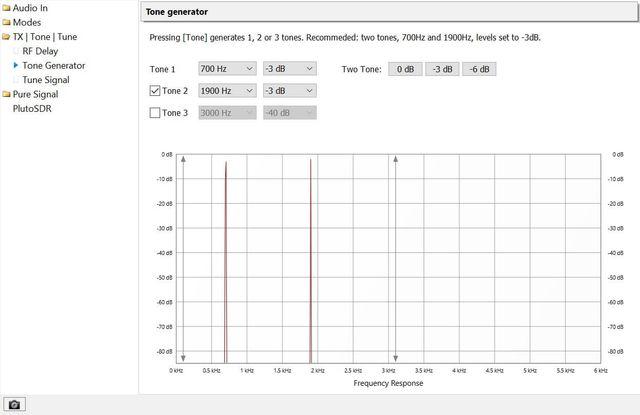640x415 pixels.
Task: Click the Recommended tones description text
Action: click(345, 38)
